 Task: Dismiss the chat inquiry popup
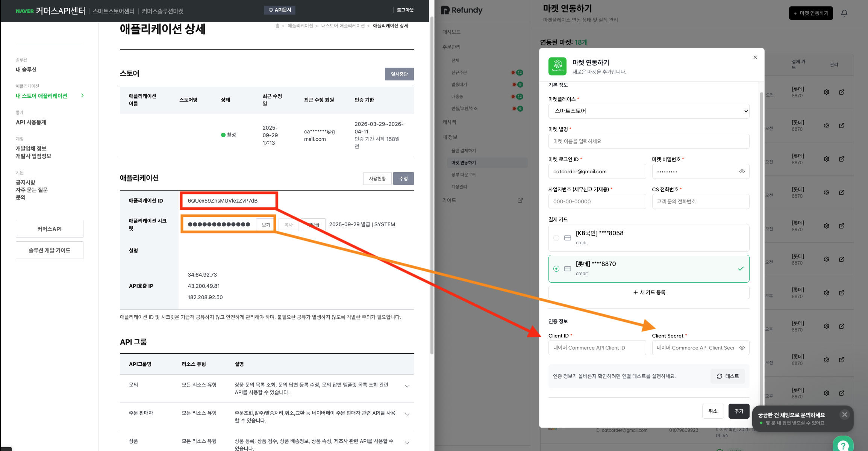pos(845,415)
